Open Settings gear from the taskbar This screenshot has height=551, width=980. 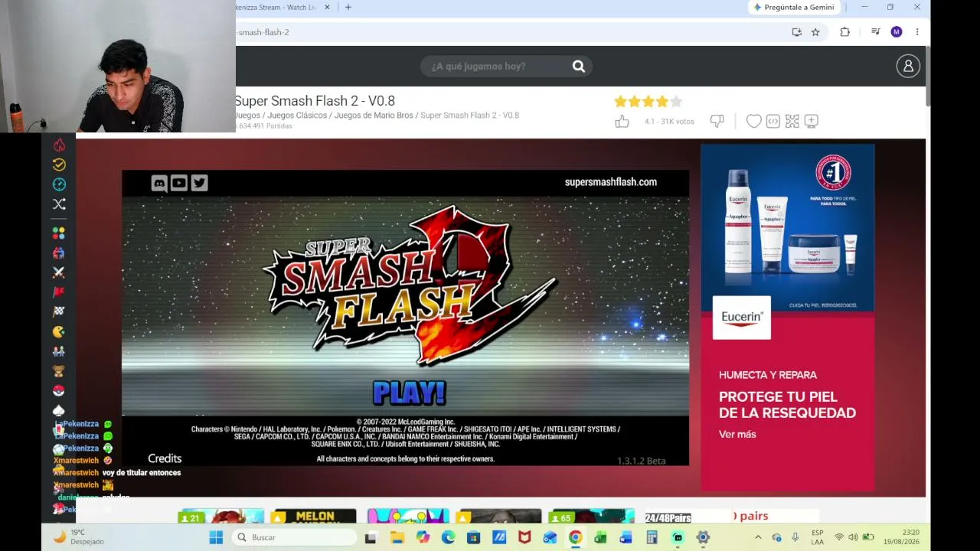click(703, 537)
